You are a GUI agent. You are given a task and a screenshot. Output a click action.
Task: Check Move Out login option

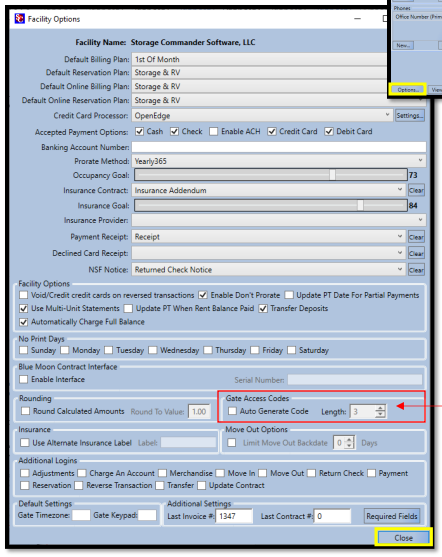(263, 473)
